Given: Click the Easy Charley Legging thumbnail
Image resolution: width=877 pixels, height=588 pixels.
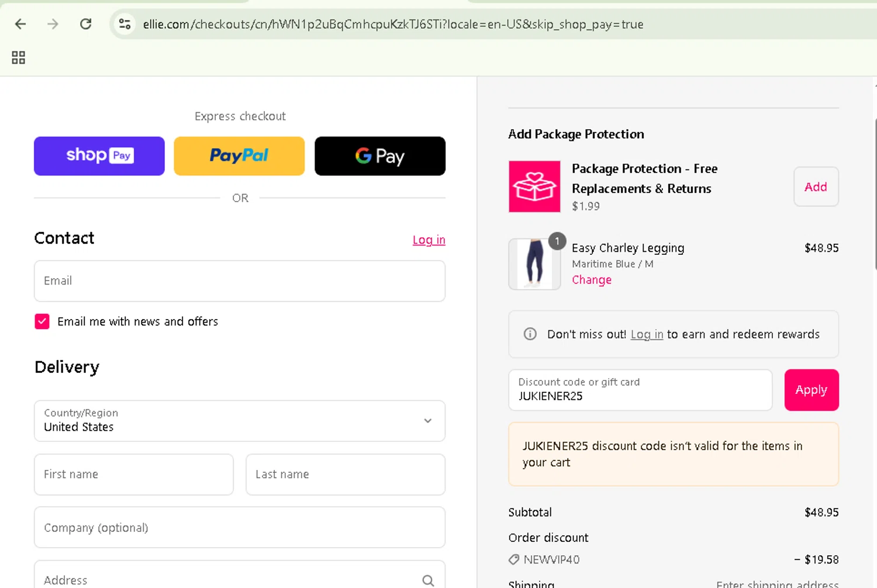Looking at the screenshot, I should tap(534, 264).
